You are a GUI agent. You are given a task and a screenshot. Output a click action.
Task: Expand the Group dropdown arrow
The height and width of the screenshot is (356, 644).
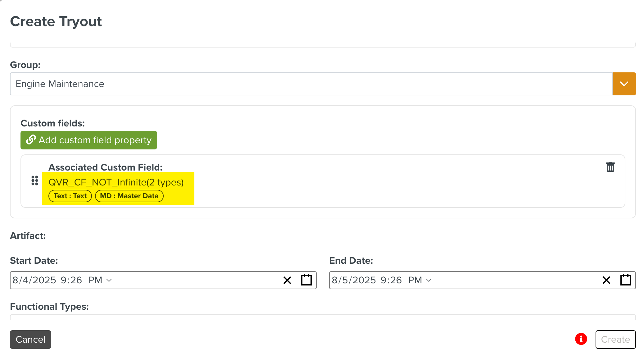click(624, 84)
